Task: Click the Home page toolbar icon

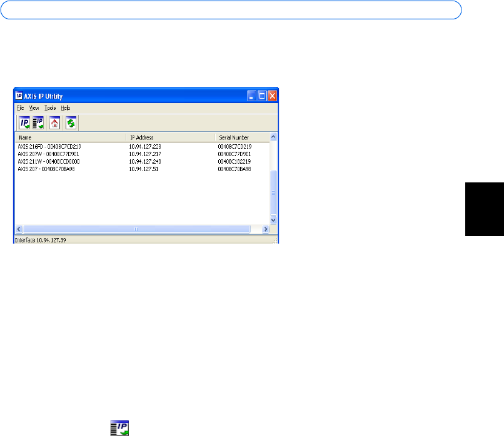Action: pos(54,123)
